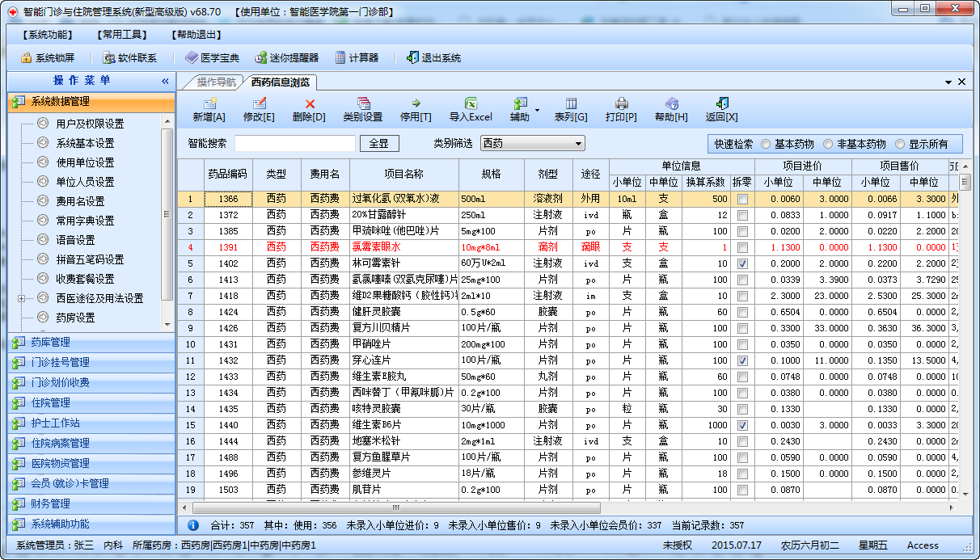Viewport: 980px width, 560px height.
Task: Click the 返回[X] return icon
Action: coord(722,109)
